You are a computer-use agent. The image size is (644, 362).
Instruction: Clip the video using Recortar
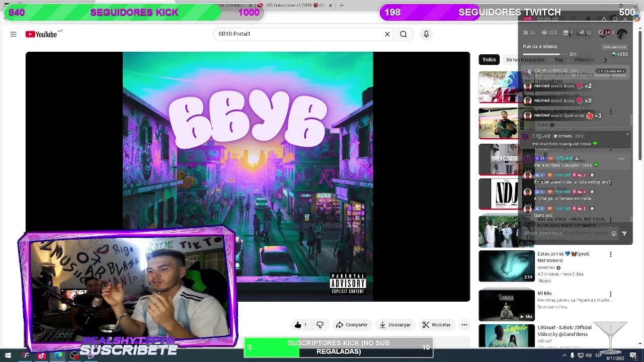point(437,325)
